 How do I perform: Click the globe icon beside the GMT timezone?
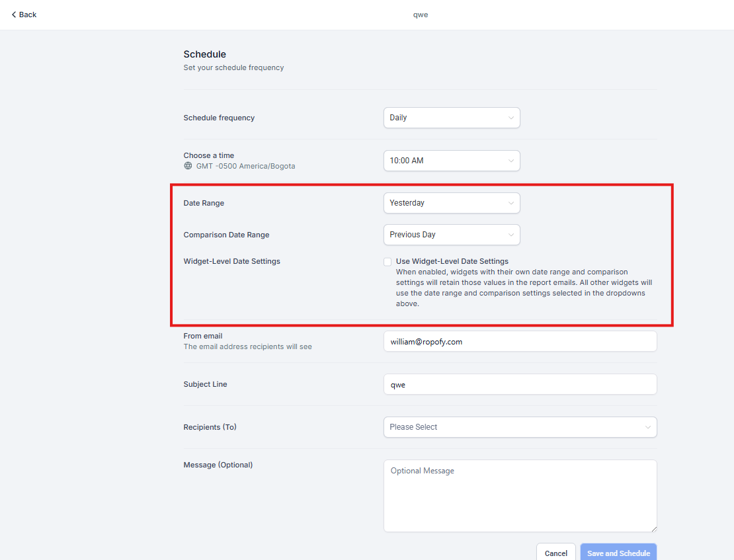point(188,166)
